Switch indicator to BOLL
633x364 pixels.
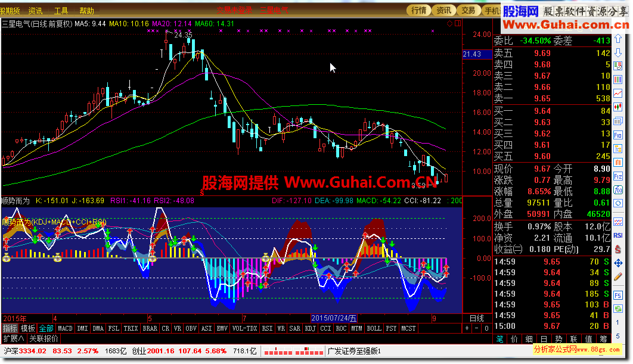[x=374, y=328]
